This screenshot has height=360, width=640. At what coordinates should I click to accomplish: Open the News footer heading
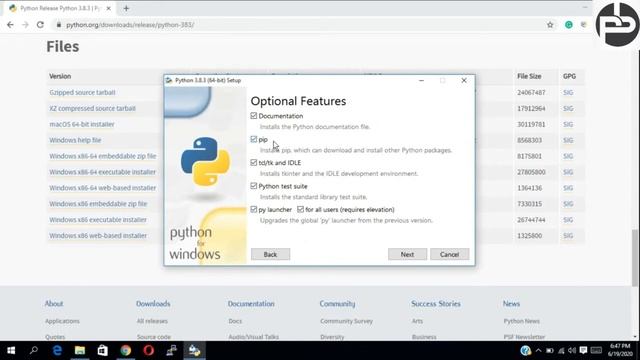pos(511,304)
